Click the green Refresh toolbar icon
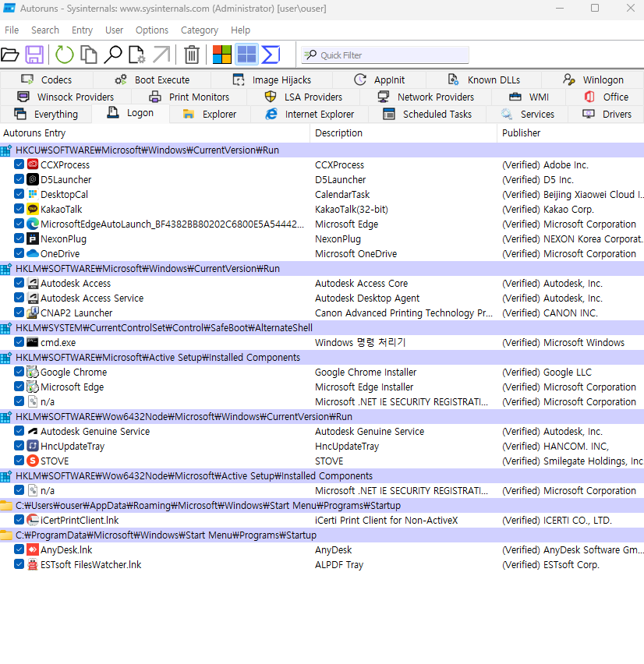 [65, 55]
